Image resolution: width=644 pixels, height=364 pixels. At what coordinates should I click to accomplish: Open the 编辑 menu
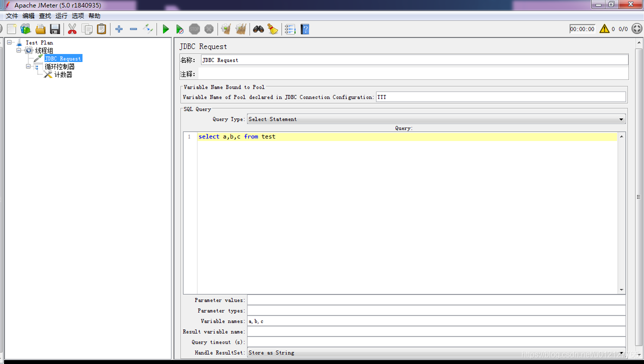[x=28, y=16]
